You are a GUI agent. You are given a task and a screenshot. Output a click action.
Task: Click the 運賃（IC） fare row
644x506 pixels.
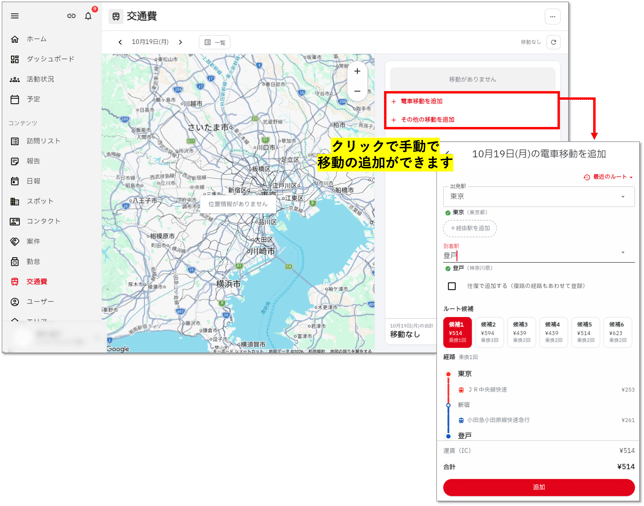coord(539,451)
